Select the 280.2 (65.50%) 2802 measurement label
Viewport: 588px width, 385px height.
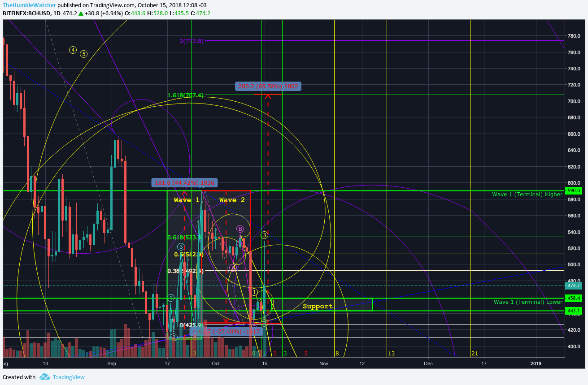pos(268,86)
